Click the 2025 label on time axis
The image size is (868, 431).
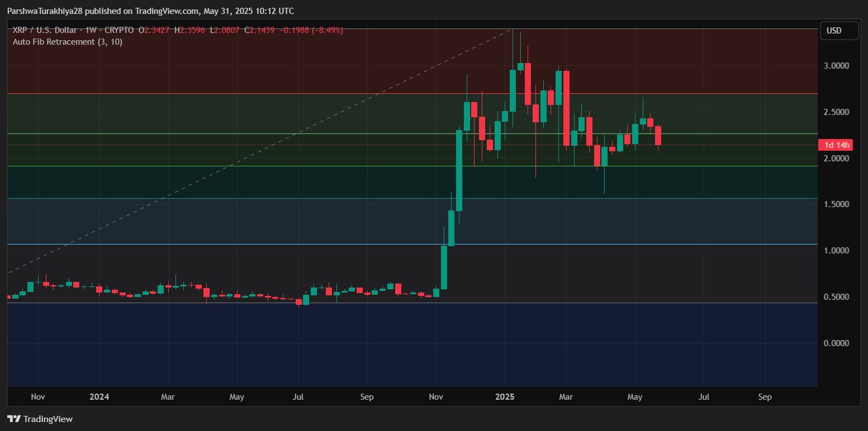(505, 397)
